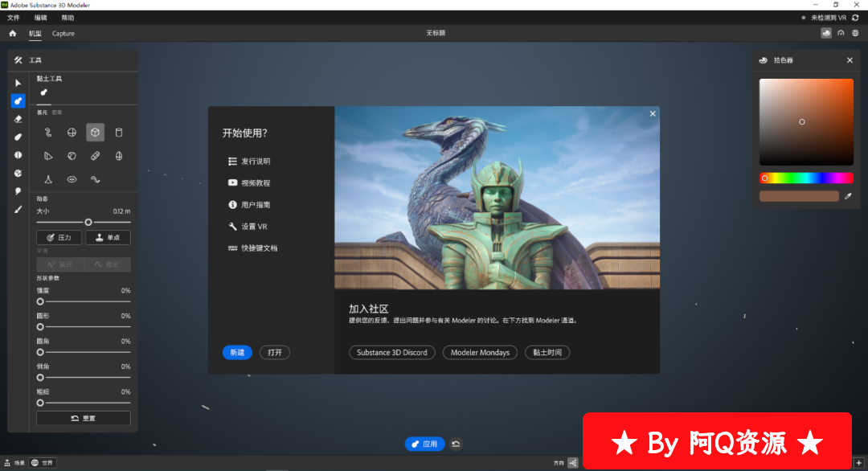Choose the egg-shaped primitive
This screenshot has height=471, width=868.
[118, 156]
